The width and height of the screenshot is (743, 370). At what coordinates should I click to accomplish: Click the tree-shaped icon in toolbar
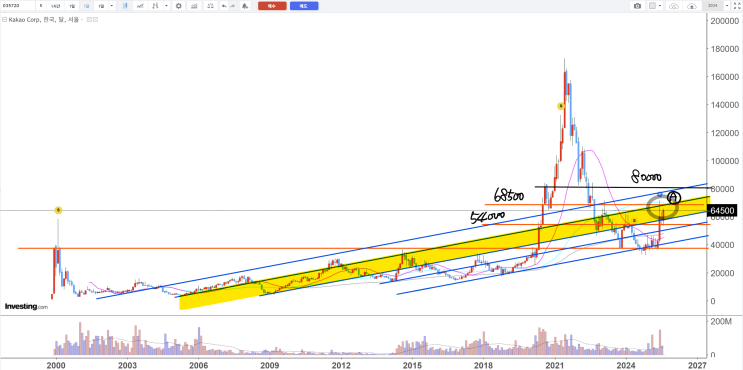click(245, 6)
